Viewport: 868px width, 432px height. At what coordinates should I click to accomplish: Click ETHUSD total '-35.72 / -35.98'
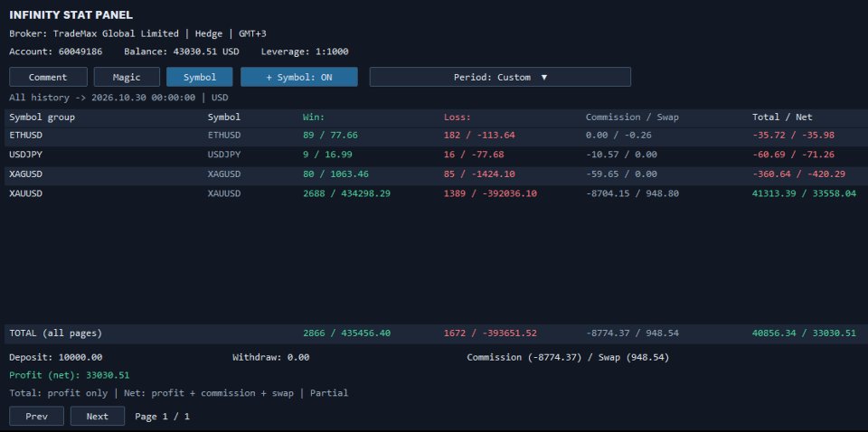(x=793, y=135)
